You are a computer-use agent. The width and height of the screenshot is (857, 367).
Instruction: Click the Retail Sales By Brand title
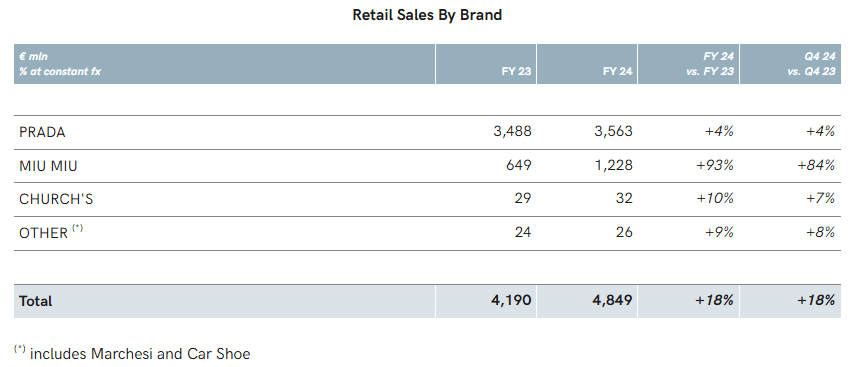[427, 15]
